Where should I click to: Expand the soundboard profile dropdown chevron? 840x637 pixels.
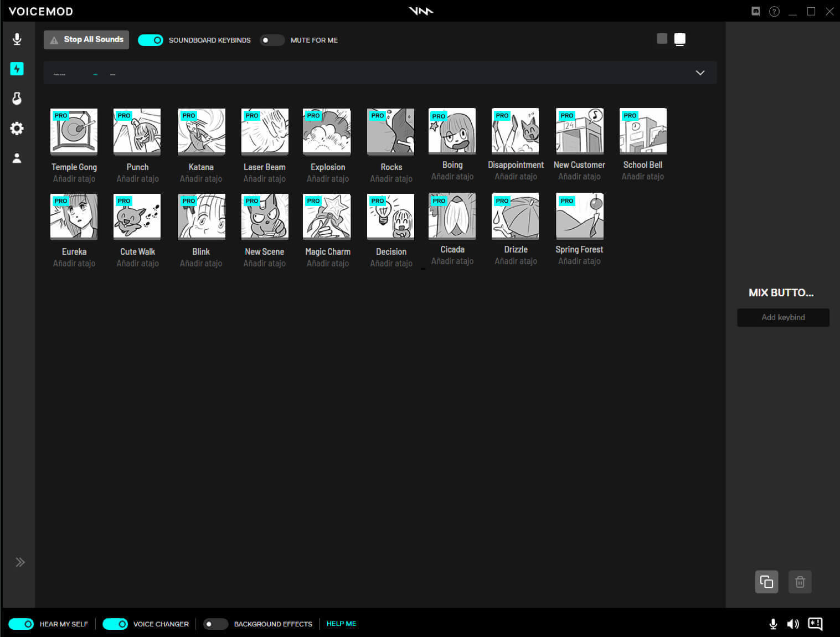pyautogui.click(x=700, y=73)
